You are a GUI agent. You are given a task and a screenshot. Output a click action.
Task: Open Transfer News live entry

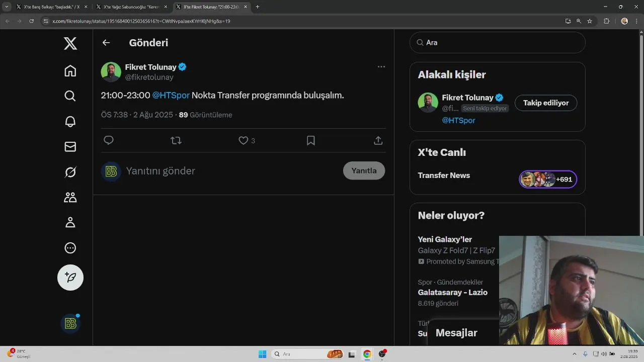pos(444,175)
